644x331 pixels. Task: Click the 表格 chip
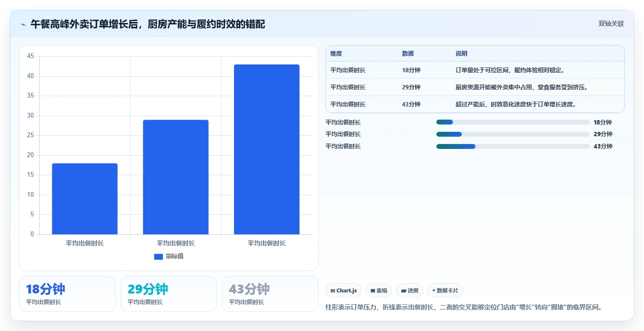pos(379,290)
